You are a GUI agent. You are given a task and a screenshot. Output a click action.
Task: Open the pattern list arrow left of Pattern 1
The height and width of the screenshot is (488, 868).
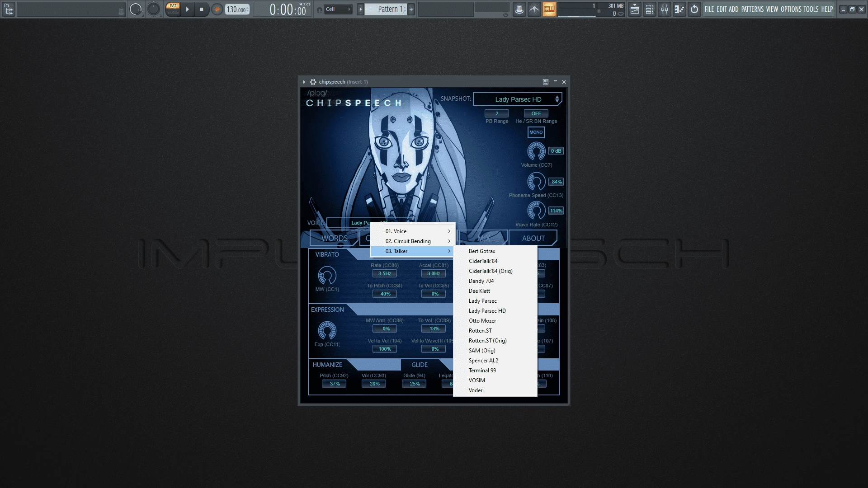tap(360, 9)
